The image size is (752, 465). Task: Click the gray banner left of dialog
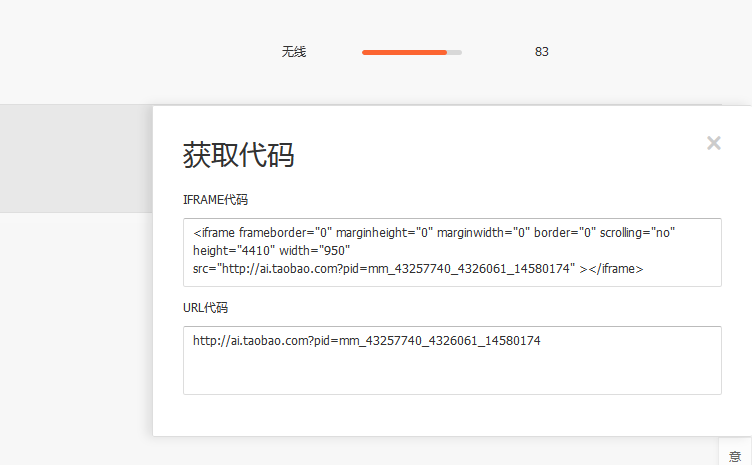pyautogui.click(x=76, y=158)
